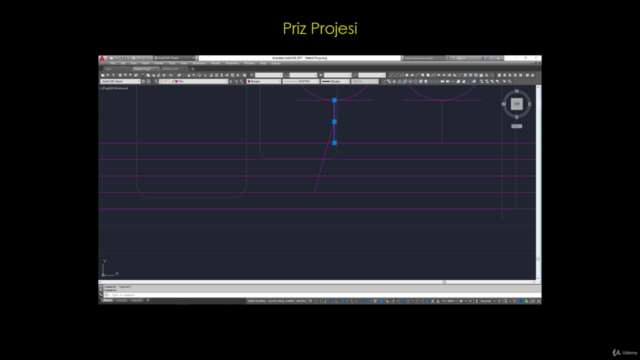Screen dimensions: 640x360
Task: Open the ByLayer lineweight dropdown
Action: [x=336, y=81]
